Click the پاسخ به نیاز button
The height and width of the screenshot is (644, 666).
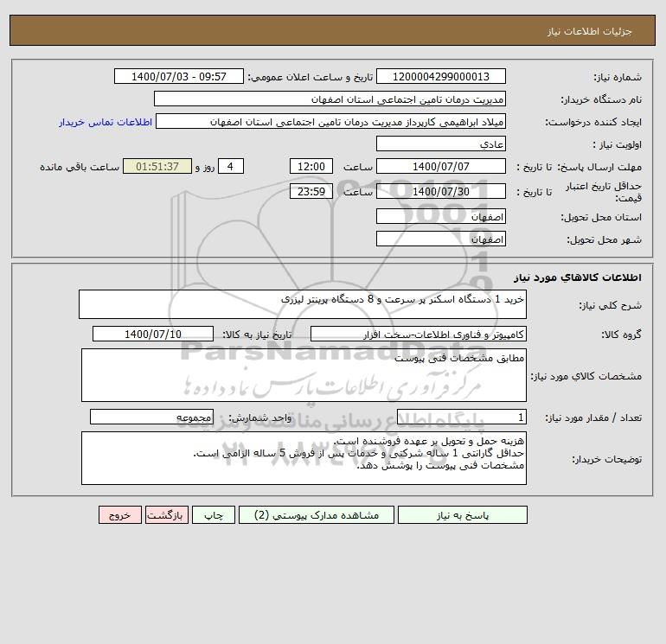coord(463,515)
